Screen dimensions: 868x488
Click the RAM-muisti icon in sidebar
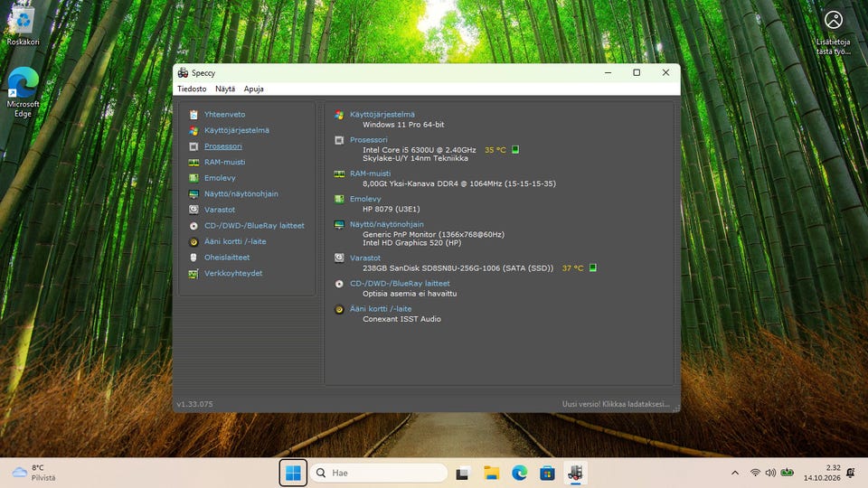(193, 162)
